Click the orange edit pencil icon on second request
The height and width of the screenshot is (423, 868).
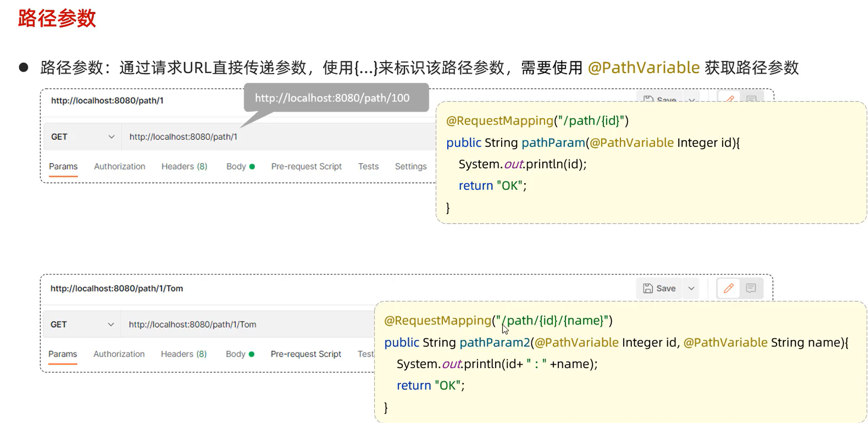728,288
